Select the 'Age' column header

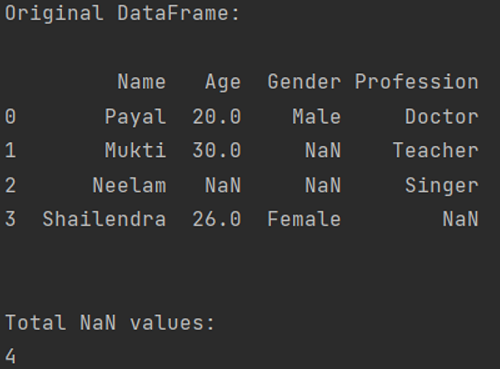pyautogui.click(x=223, y=83)
